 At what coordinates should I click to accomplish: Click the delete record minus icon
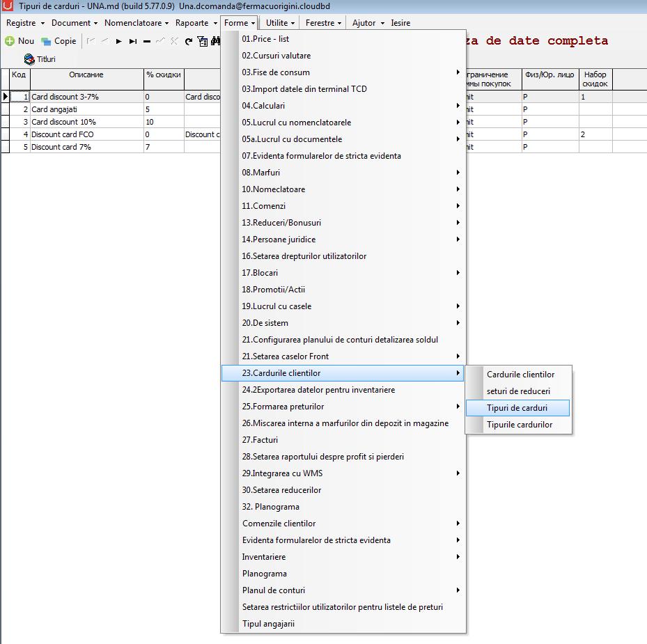147,41
